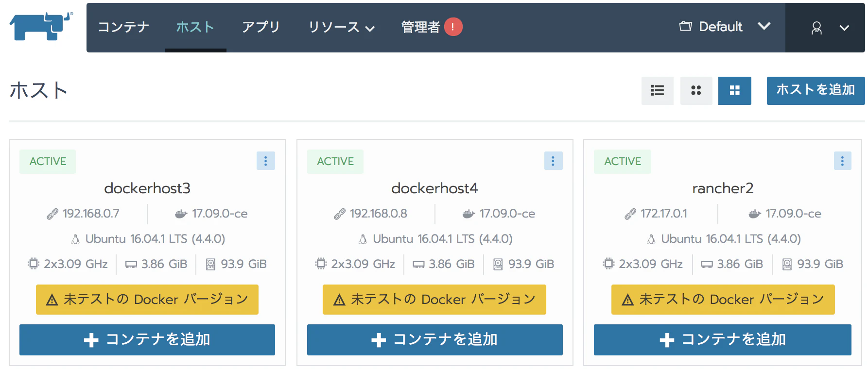Click the CPU chip icon on dockerhost4
The image size is (868, 369).
[321, 264]
